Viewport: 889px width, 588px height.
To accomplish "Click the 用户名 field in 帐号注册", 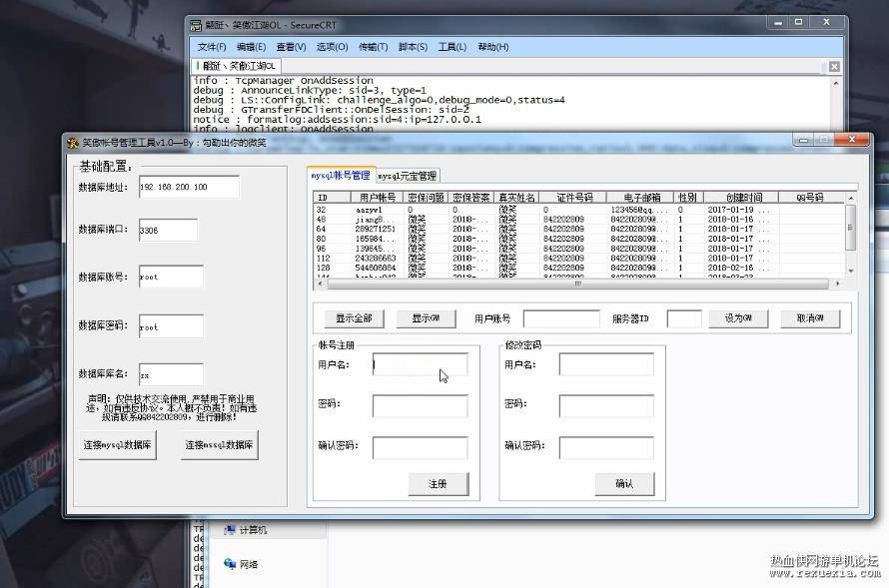I will pyautogui.click(x=421, y=364).
